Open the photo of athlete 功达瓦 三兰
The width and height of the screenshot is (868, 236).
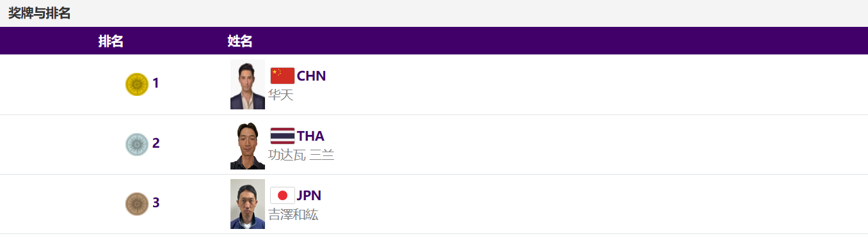pyautogui.click(x=248, y=145)
